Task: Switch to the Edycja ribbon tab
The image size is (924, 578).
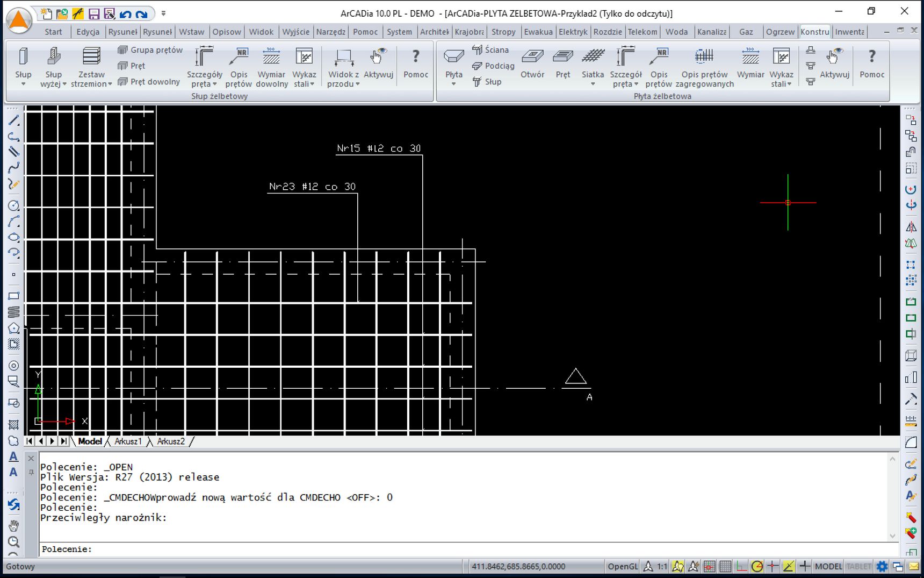Action: coord(88,32)
